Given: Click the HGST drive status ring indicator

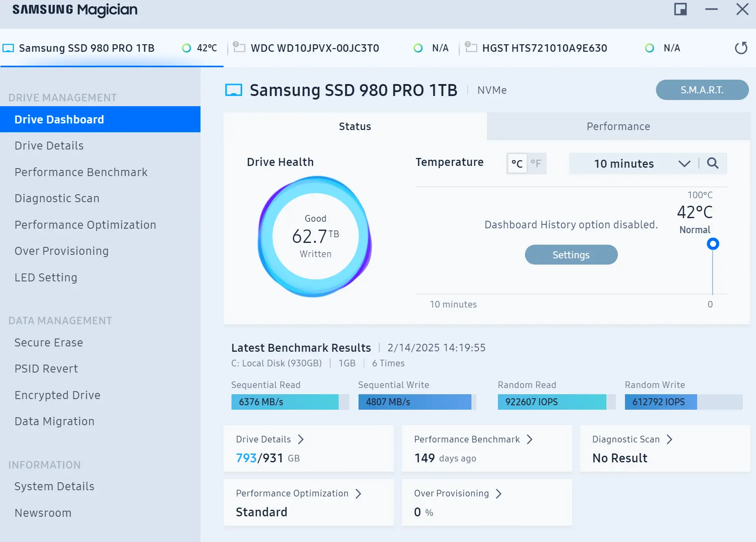Looking at the screenshot, I should tap(649, 48).
